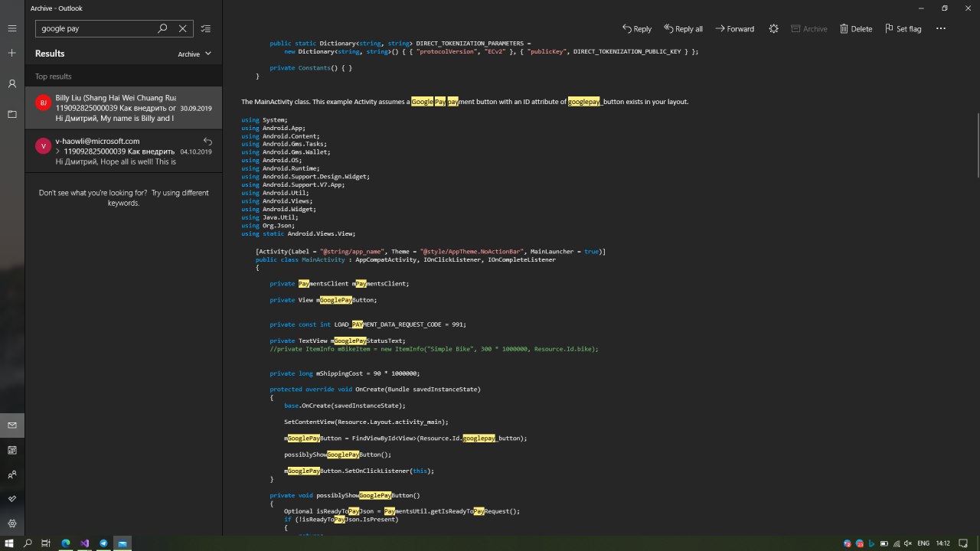Viewport: 980px width, 551px height.
Task: Click the 'try using different keywords' hint text
Action: click(x=123, y=197)
